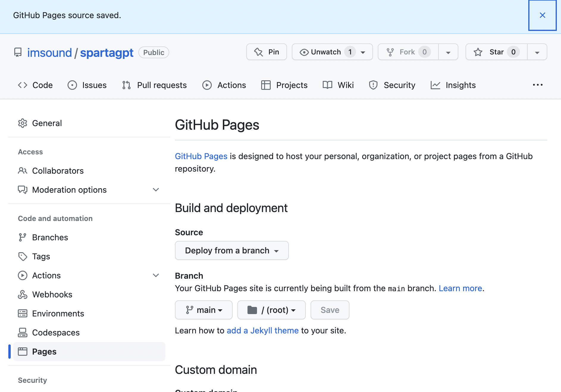Open the spartagpt repository link

(107, 53)
